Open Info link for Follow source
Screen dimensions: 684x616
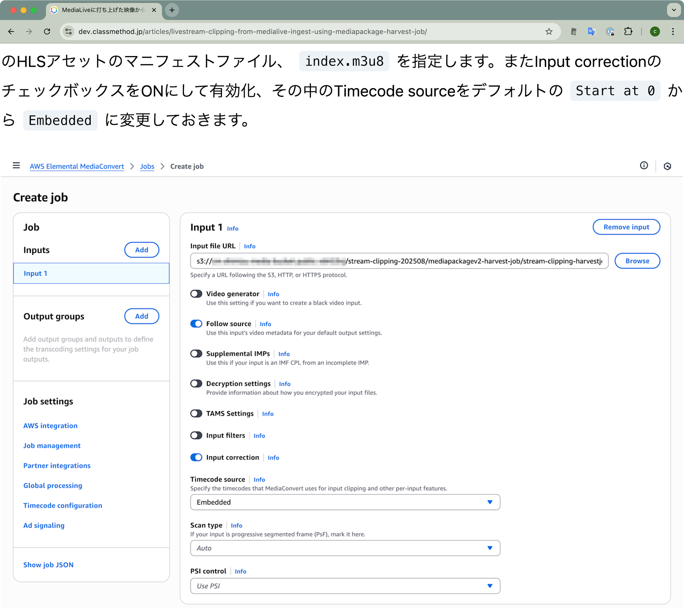tap(265, 324)
